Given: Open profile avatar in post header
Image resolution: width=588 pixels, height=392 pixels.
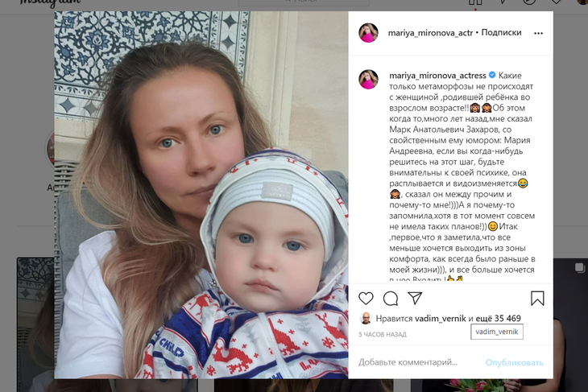Looking at the screenshot, I should click(x=368, y=33).
